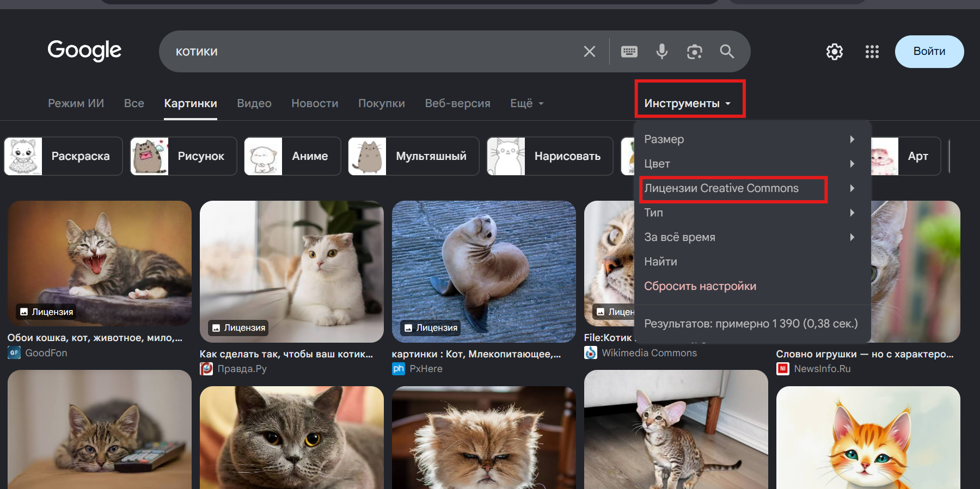Click Сбросить настройки
Screen dimensions: 980x489
700,286
